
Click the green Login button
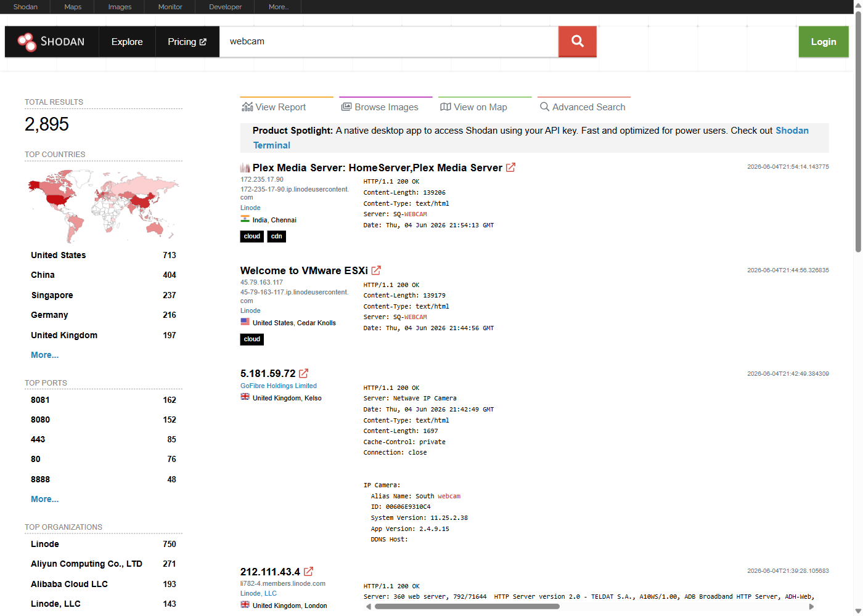[824, 42]
